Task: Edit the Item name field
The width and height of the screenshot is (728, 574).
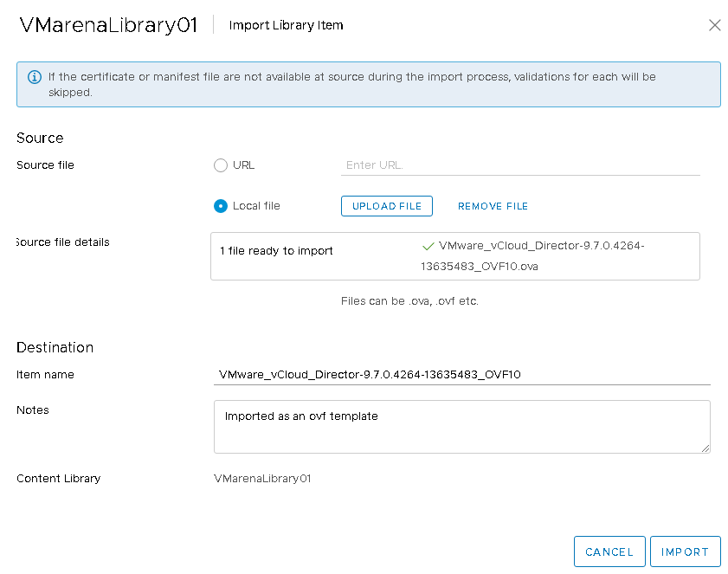Action: (x=462, y=374)
